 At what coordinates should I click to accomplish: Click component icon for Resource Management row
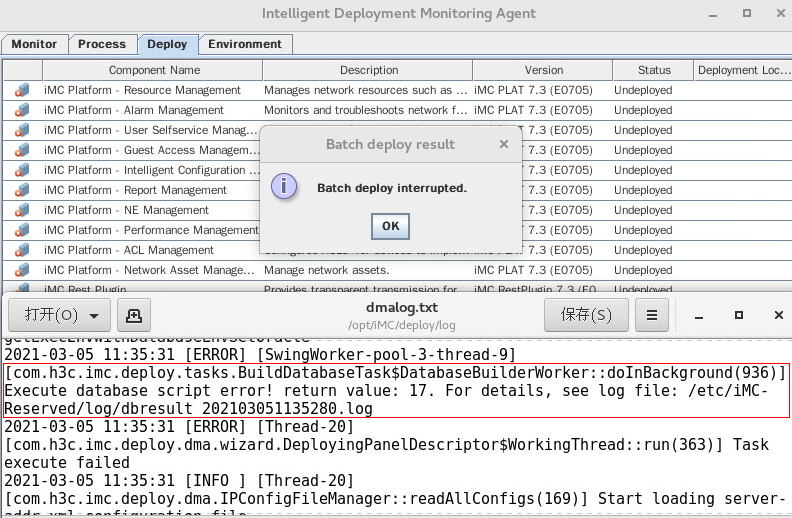(x=22, y=90)
